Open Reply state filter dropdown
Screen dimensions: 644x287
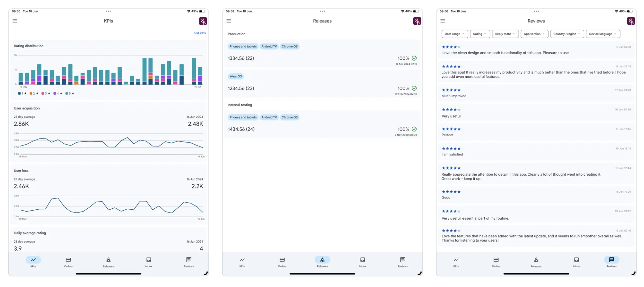point(505,34)
